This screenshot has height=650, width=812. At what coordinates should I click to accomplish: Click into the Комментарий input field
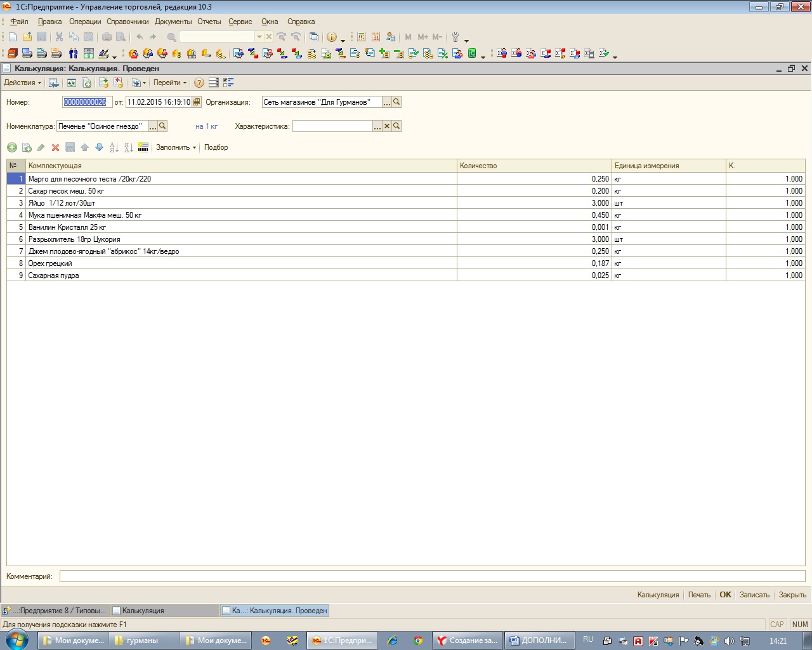pyautogui.click(x=431, y=576)
